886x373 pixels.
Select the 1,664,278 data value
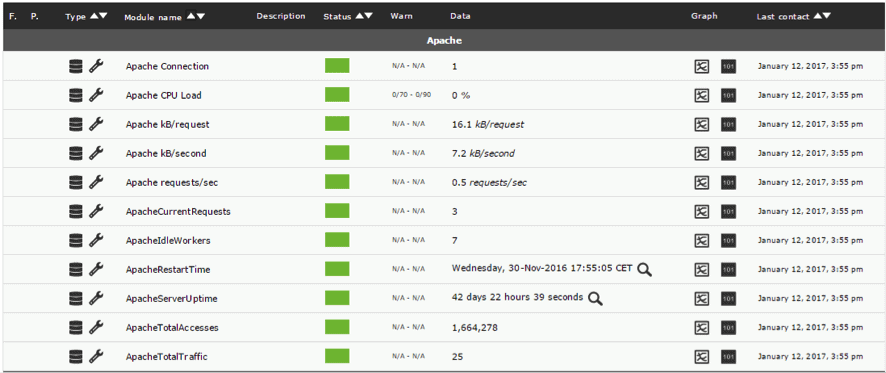(475, 328)
